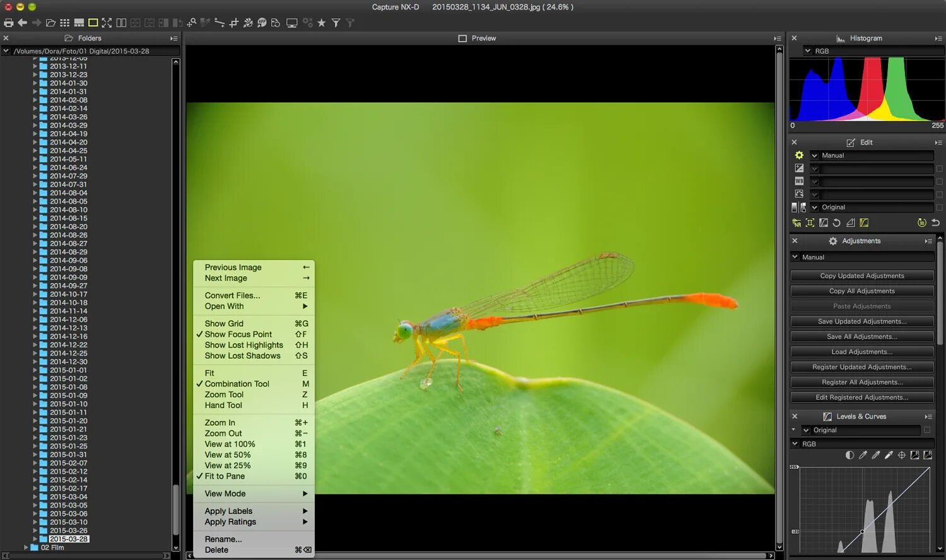
Task: Click the Register All Adjustments... button
Action: click(x=862, y=382)
